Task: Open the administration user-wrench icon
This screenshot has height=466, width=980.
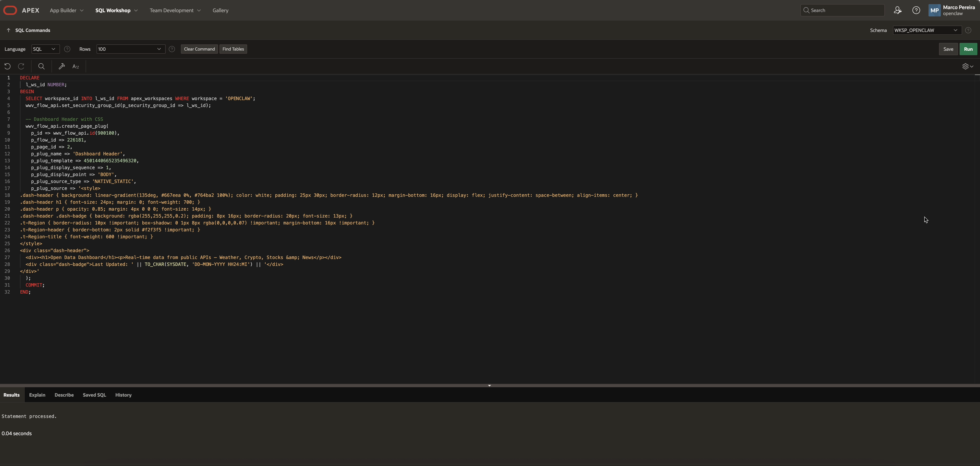Action: pos(898,10)
